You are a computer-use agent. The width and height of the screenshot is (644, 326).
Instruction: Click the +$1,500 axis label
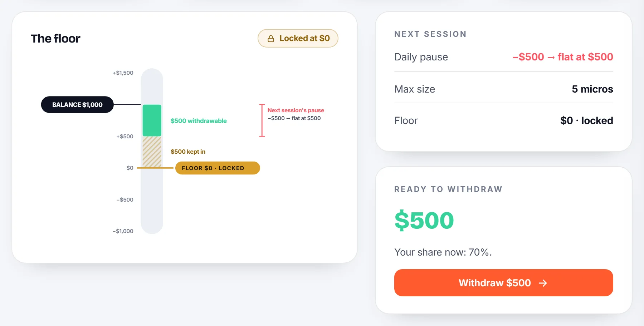pos(123,73)
